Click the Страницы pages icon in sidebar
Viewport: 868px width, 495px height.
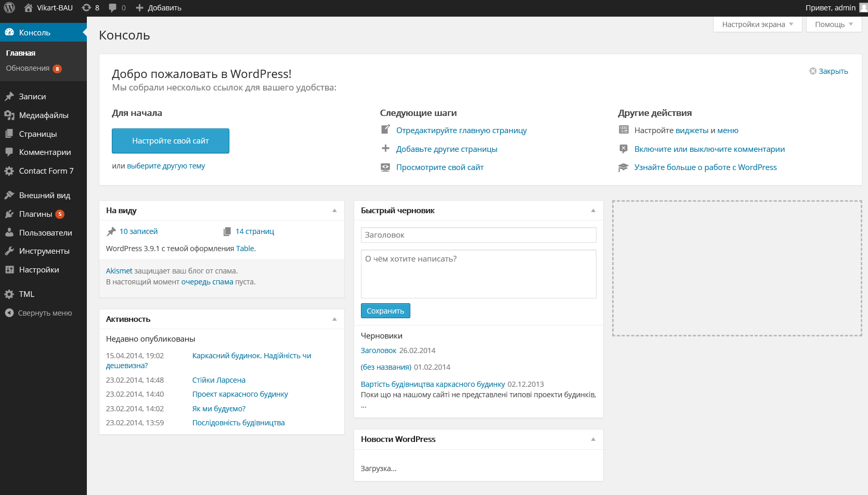(x=9, y=134)
